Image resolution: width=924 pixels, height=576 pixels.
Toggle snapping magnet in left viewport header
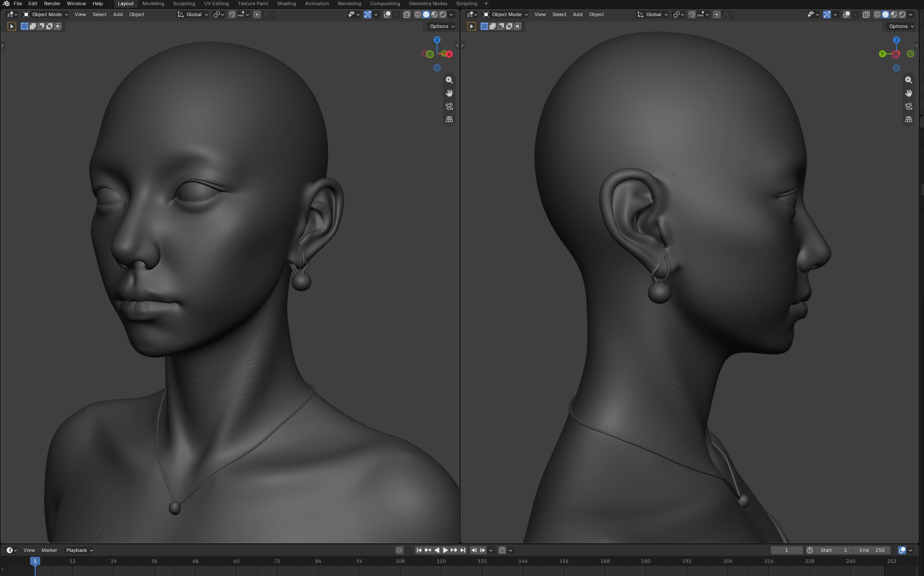[232, 14]
